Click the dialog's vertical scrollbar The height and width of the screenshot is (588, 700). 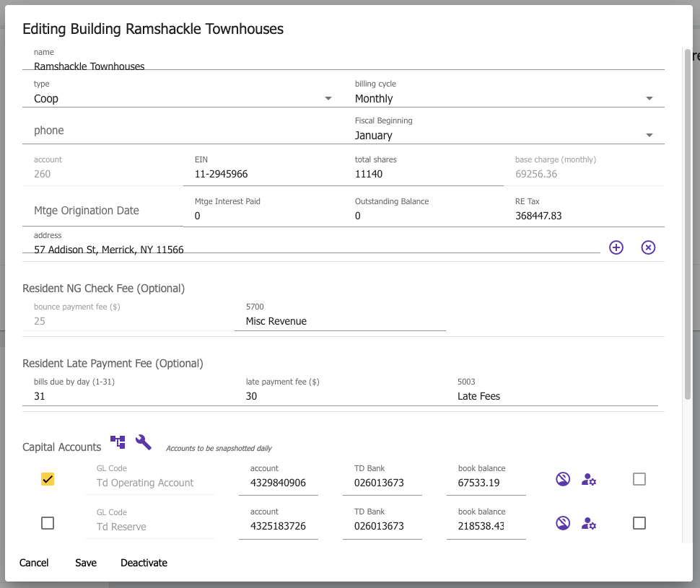688,223
